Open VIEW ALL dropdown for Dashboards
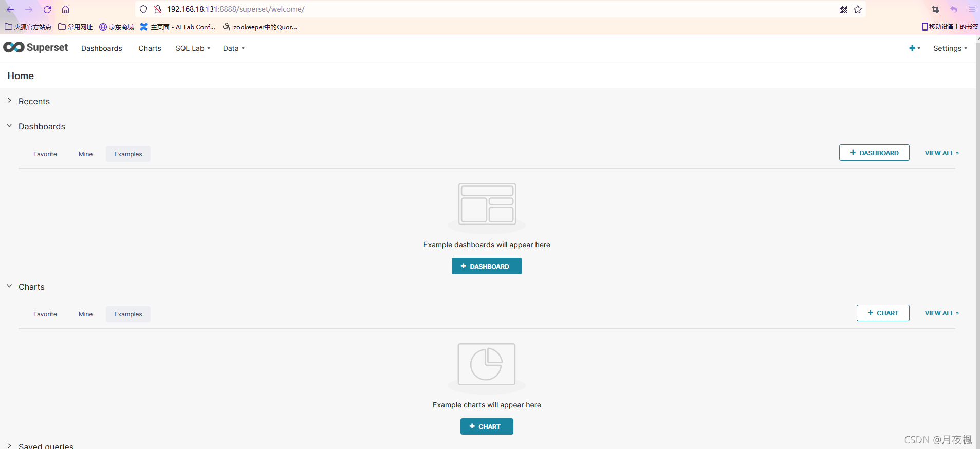The width and height of the screenshot is (980, 449). click(941, 153)
